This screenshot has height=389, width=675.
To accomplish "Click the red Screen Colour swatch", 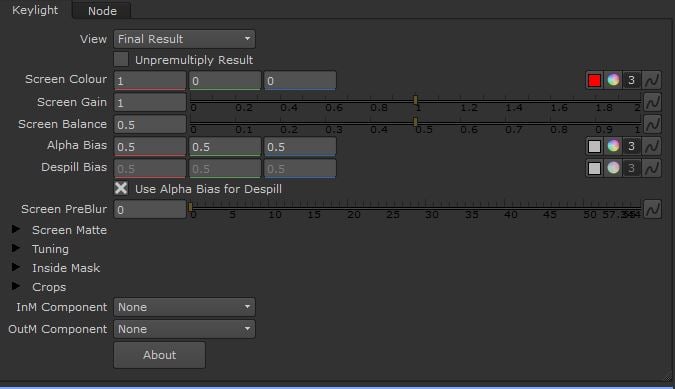I will click(594, 80).
